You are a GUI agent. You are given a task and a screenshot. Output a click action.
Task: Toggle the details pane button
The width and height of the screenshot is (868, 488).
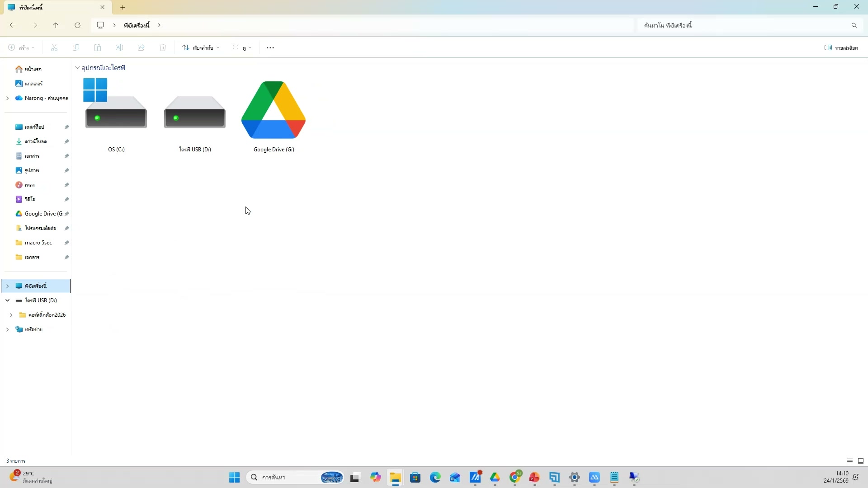pos(841,48)
